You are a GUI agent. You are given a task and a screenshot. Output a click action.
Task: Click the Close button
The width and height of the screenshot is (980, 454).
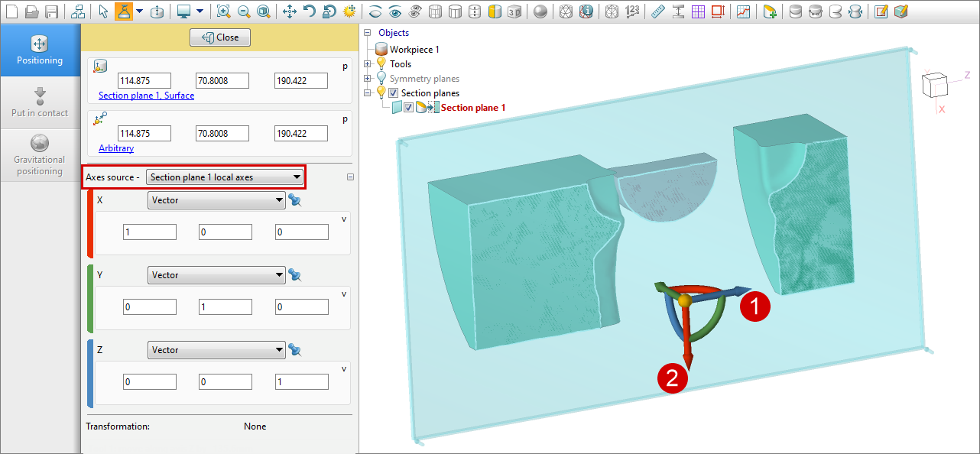click(x=220, y=37)
